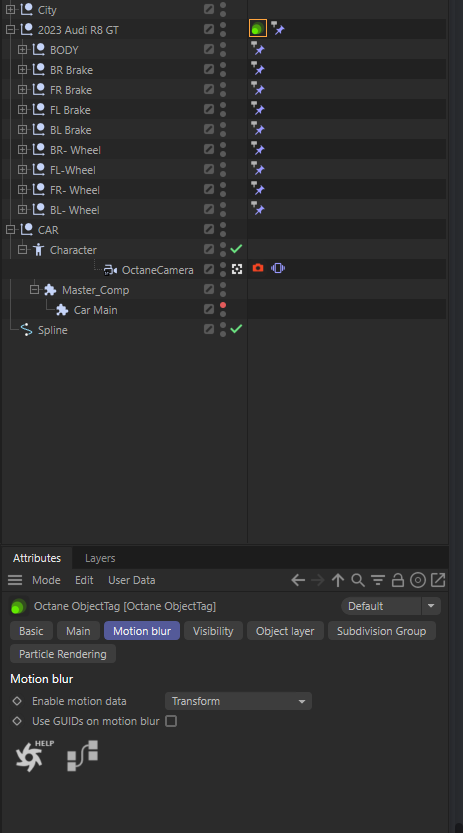Select the constraint tag on FR- Wheel row

(258, 189)
